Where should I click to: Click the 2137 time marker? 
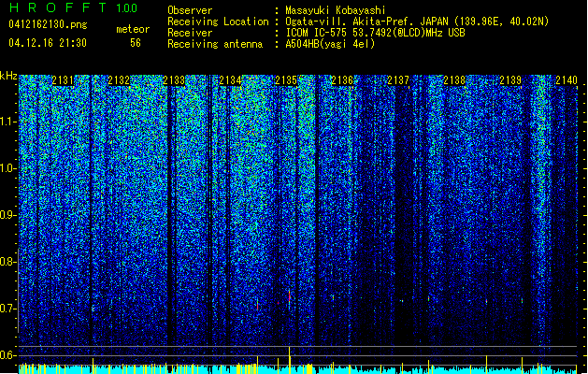coord(398,80)
